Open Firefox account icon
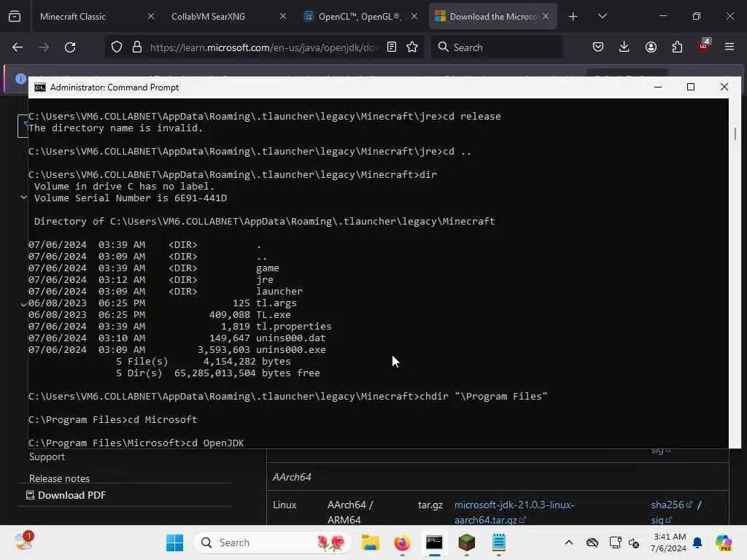 (x=651, y=47)
